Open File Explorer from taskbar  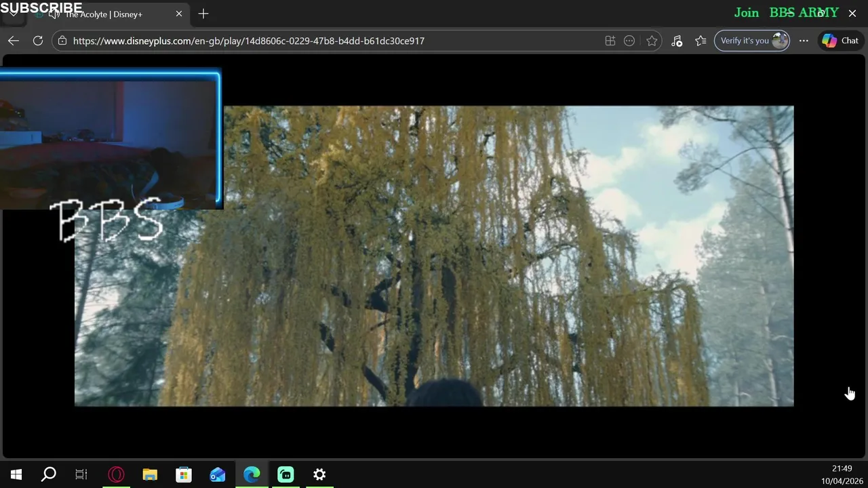pyautogui.click(x=150, y=474)
